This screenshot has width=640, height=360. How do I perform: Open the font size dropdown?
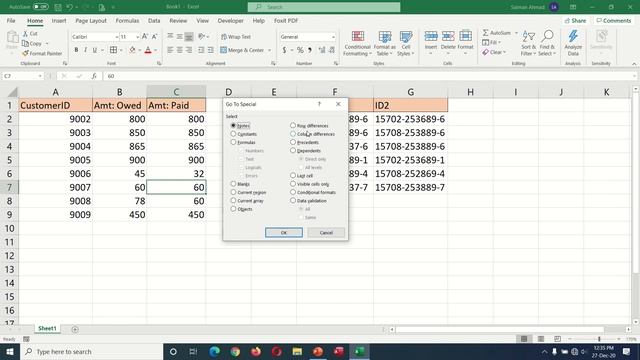click(x=138, y=37)
